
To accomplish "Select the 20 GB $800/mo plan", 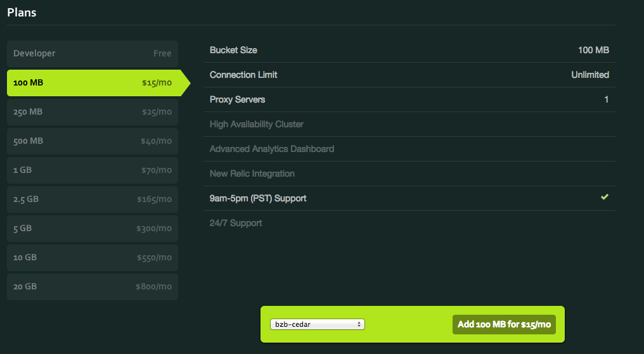I will (x=93, y=287).
